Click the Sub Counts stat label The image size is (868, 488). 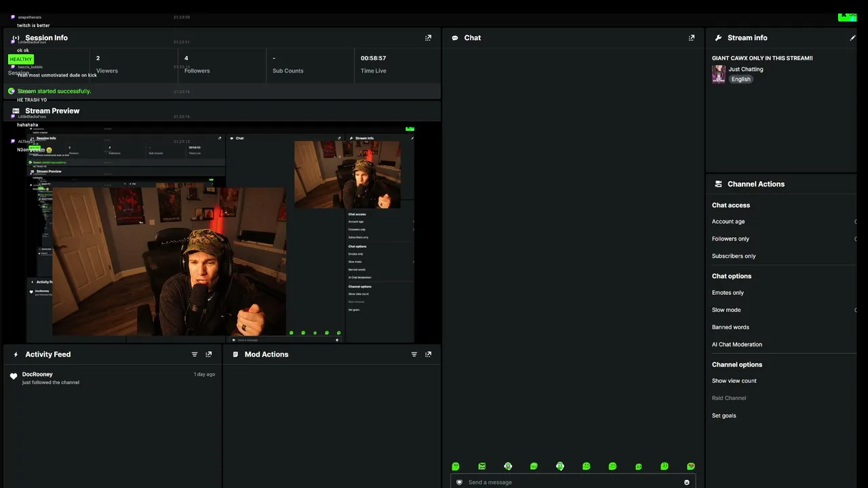point(288,70)
